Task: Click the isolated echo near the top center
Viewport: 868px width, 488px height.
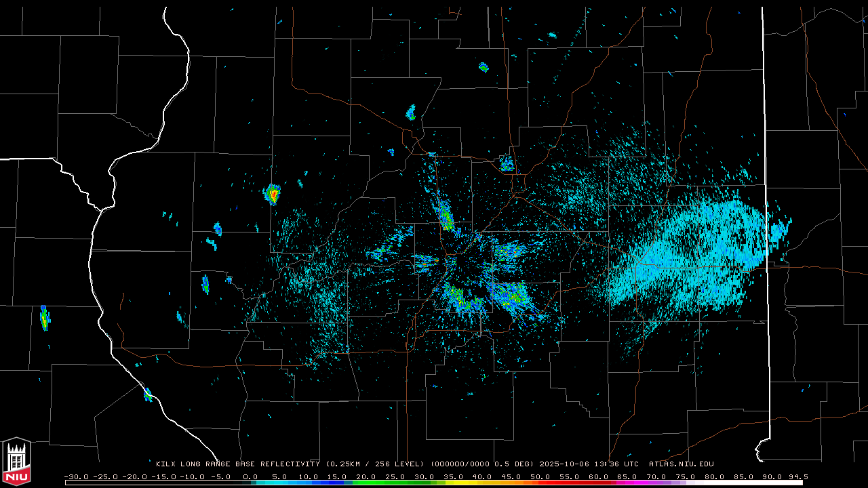Action: click(484, 67)
